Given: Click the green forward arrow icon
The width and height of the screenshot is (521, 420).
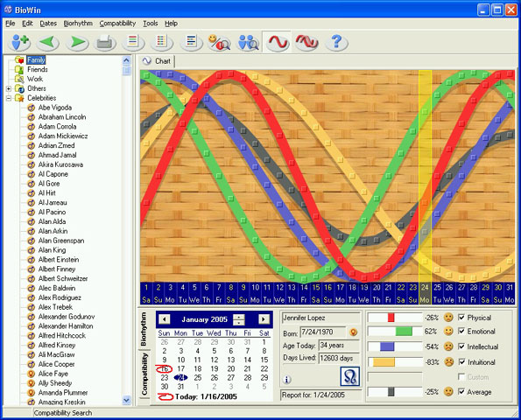Looking at the screenshot, I should (77, 43).
